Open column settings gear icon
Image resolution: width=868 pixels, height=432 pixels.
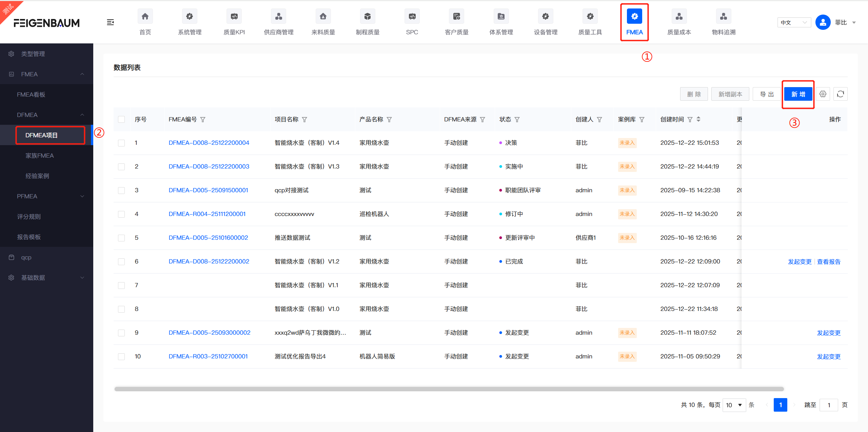823,94
